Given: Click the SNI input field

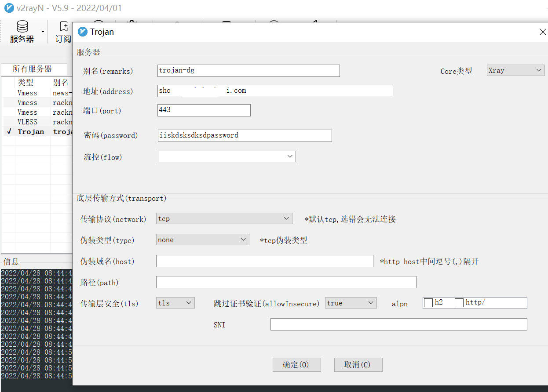Looking at the screenshot, I should pos(398,324).
